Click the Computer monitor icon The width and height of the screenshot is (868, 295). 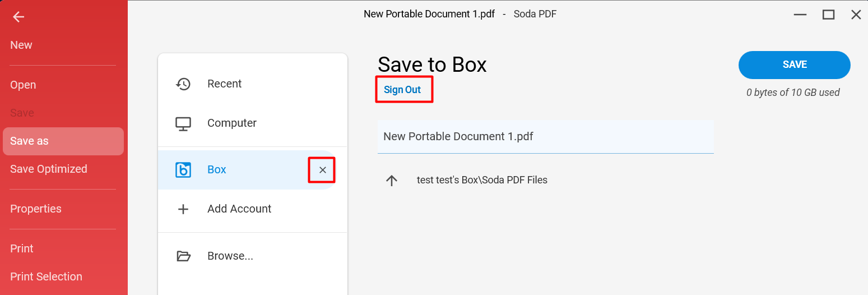pos(183,123)
